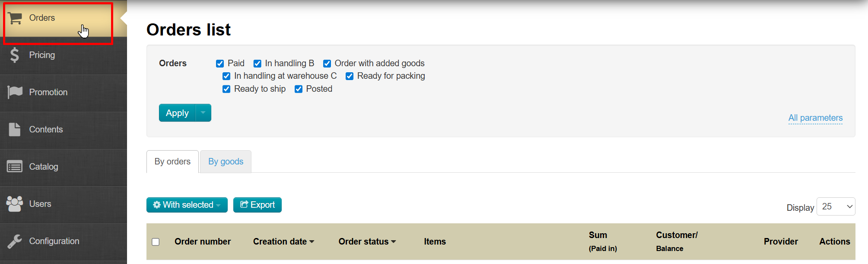Open the Display rows count dropdown
The image size is (868, 264).
836,207
